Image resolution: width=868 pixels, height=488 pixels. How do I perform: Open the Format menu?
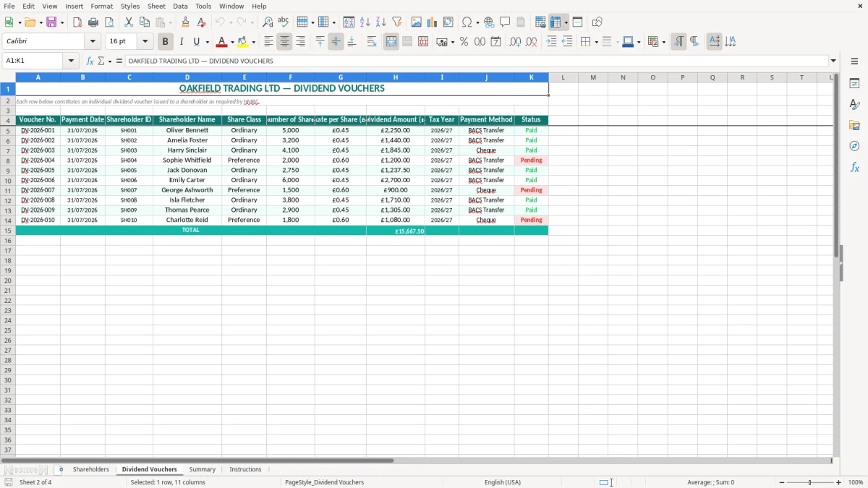101,6
